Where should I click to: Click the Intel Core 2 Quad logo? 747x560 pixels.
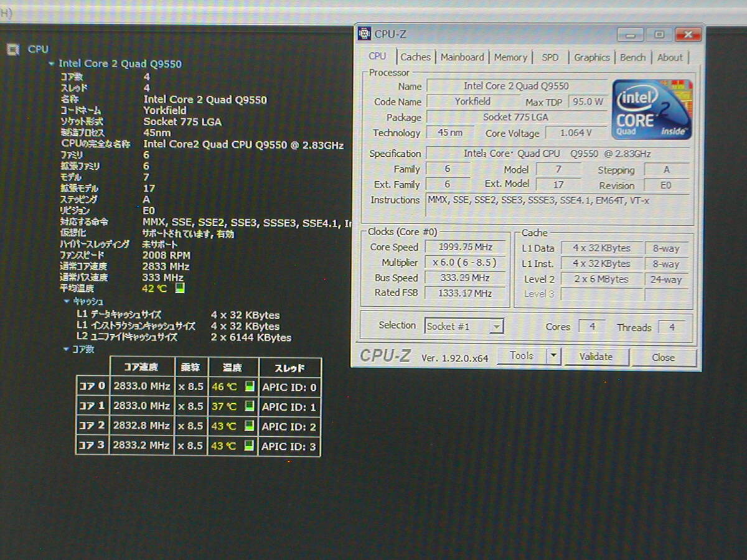click(x=652, y=110)
